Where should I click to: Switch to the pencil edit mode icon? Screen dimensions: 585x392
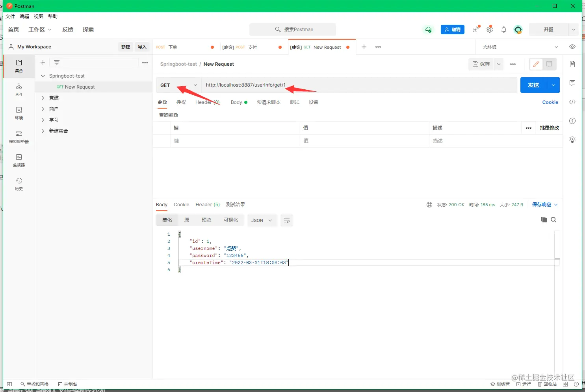(x=536, y=64)
